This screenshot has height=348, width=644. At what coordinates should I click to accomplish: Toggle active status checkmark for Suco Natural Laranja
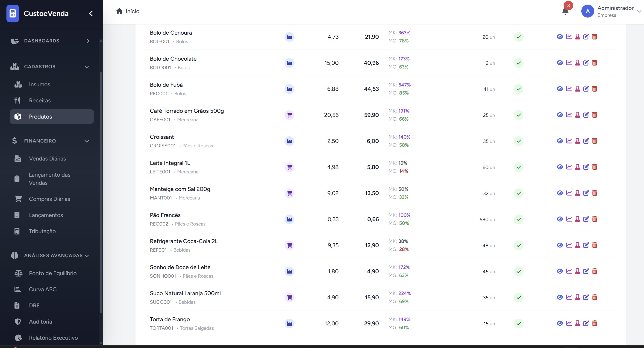[x=518, y=297]
